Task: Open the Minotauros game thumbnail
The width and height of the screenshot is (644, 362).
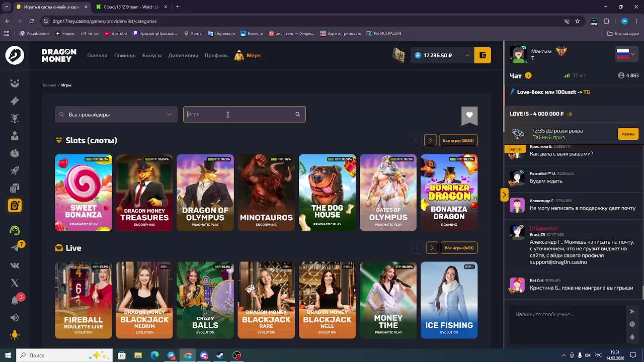Action: coord(266,193)
